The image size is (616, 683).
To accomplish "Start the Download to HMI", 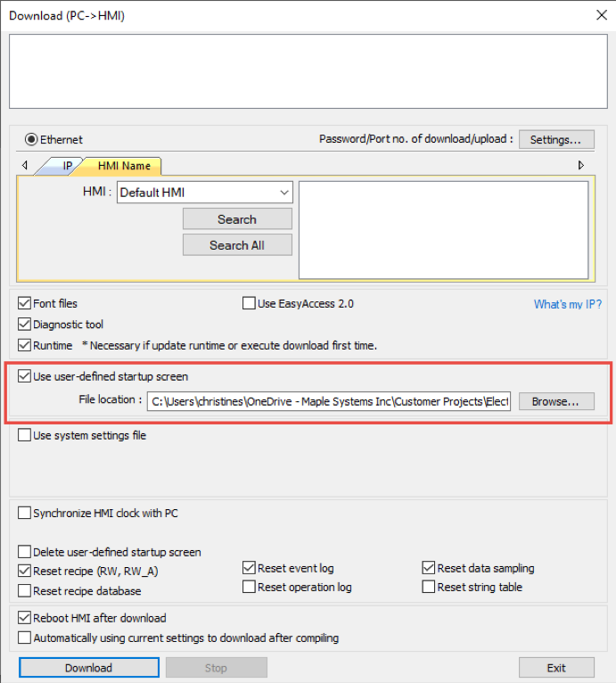I will tap(89, 668).
